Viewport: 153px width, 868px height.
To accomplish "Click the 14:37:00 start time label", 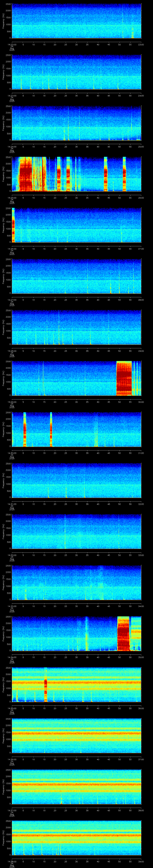I will [x=12, y=810].
